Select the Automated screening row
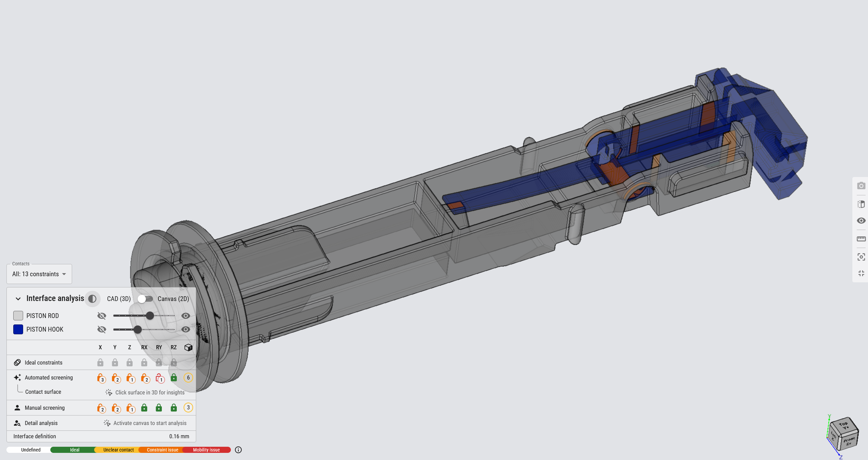Image resolution: width=868 pixels, height=460 pixels. 49,377
